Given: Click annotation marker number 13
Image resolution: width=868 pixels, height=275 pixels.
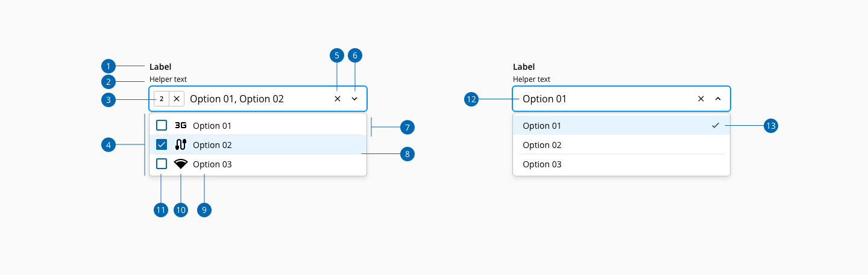Looking at the screenshot, I should (x=770, y=126).
